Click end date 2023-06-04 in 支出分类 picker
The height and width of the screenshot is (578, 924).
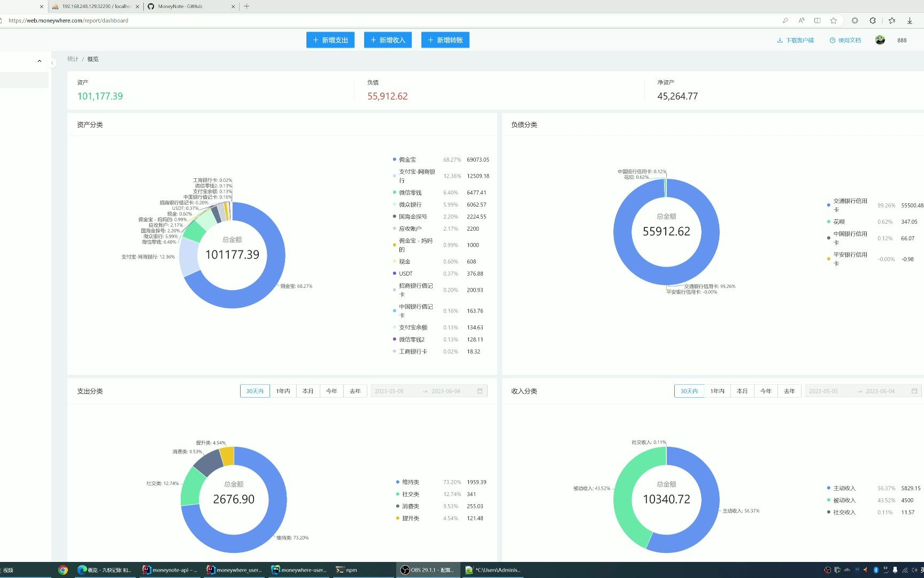pos(446,391)
